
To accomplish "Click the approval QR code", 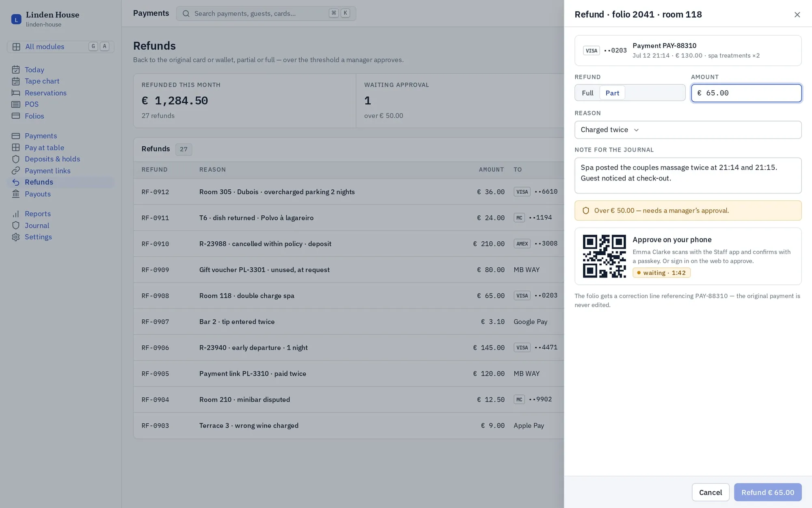I will pyautogui.click(x=604, y=256).
